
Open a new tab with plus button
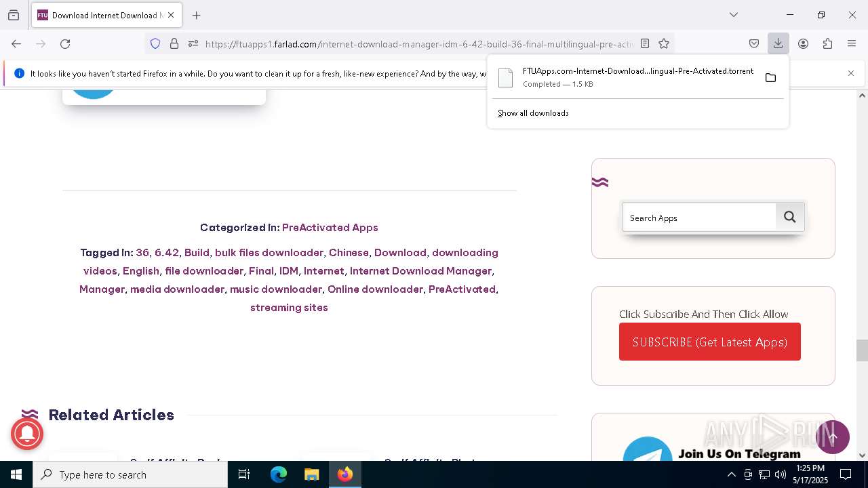click(197, 15)
